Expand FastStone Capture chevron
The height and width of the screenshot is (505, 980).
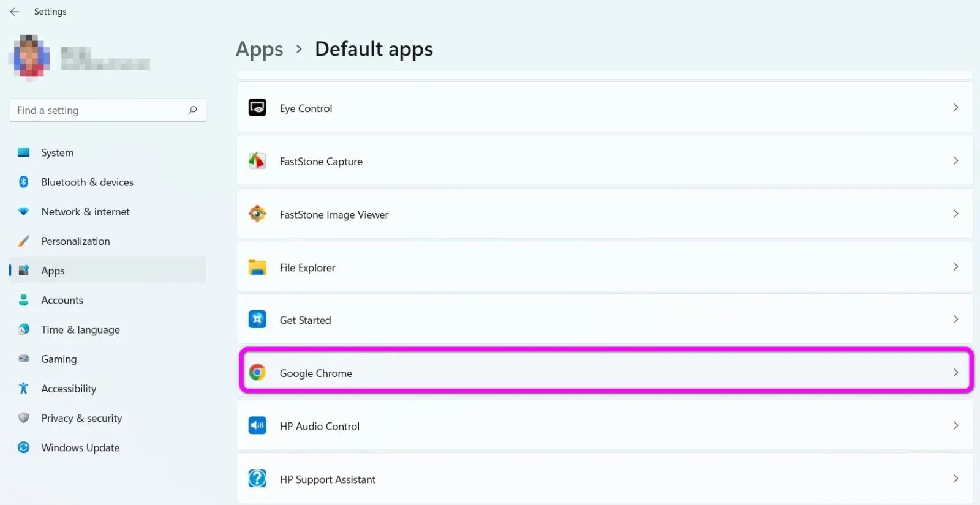[x=956, y=160]
